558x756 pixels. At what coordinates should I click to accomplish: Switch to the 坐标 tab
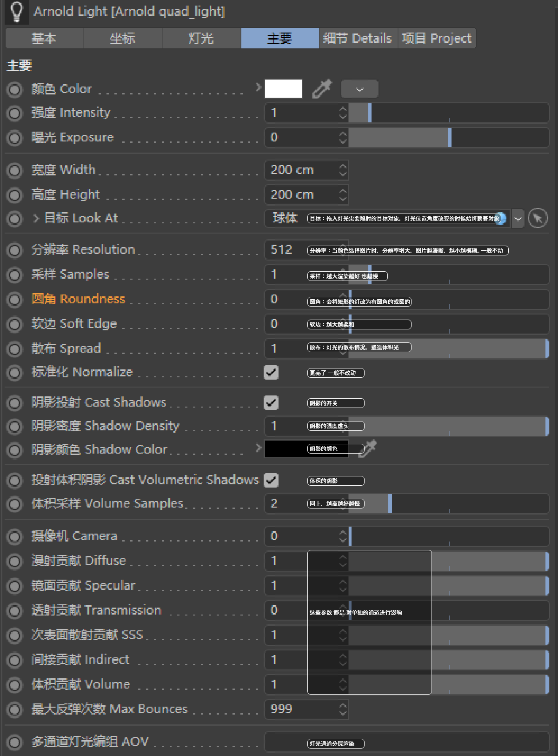click(123, 38)
